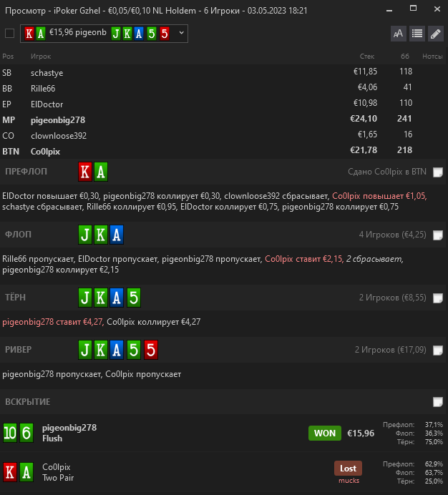The image size is (448, 495).
Task: Click the green K card in ТЁРН row
Action: coord(101,298)
